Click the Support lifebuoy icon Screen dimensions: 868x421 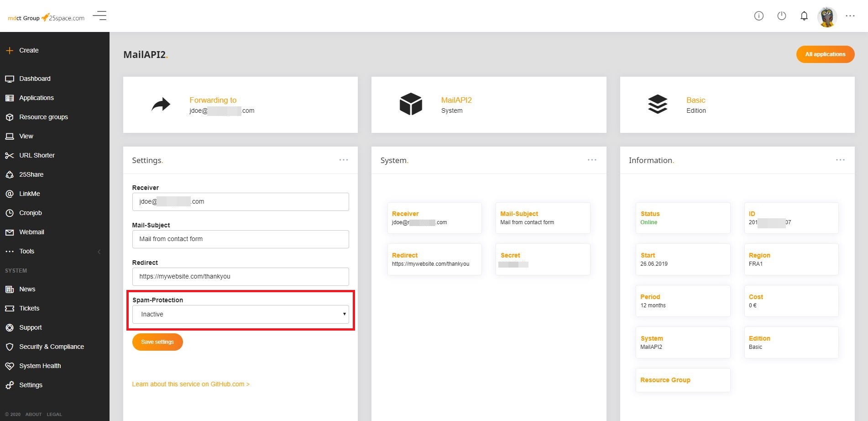click(10, 327)
